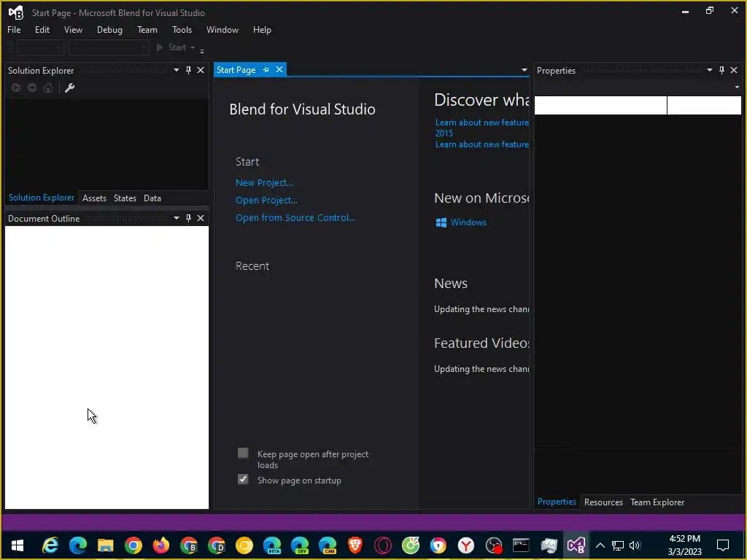Switch to the States tab

click(125, 198)
